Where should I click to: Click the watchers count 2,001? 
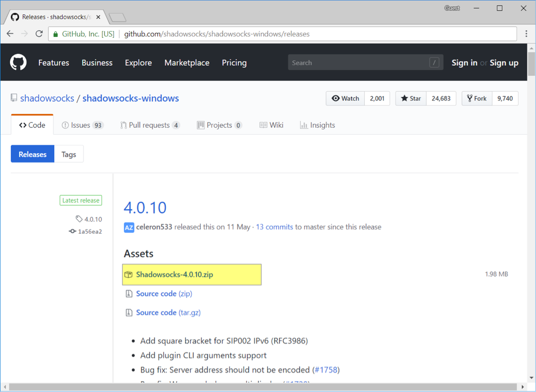(377, 98)
